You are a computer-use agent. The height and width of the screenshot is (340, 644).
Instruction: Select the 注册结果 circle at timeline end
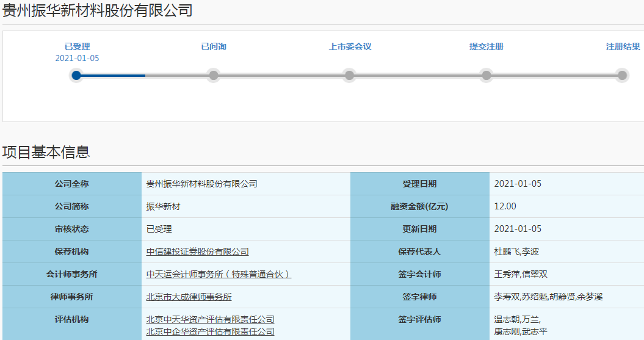coord(622,76)
